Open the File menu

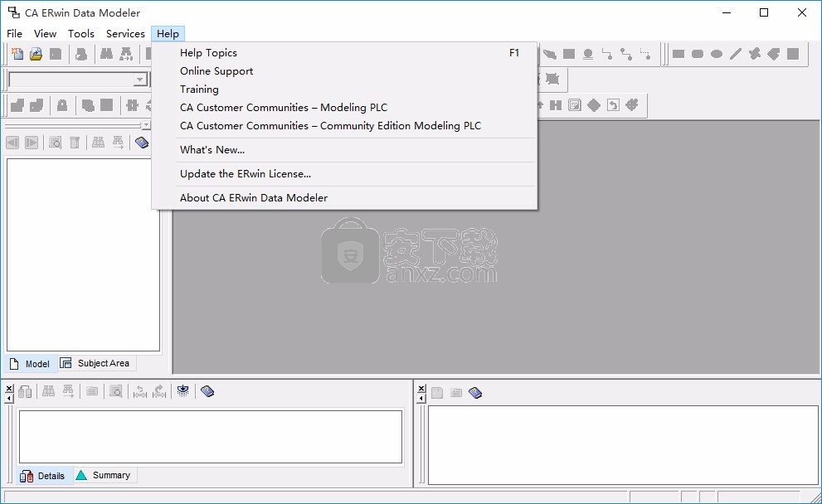click(x=14, y=33)
